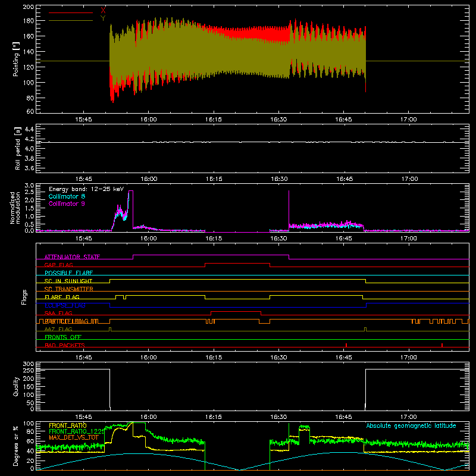Click the 250 value on Quality axis
The height and width of the screenshot is (476, 476).
click(29, 370)
